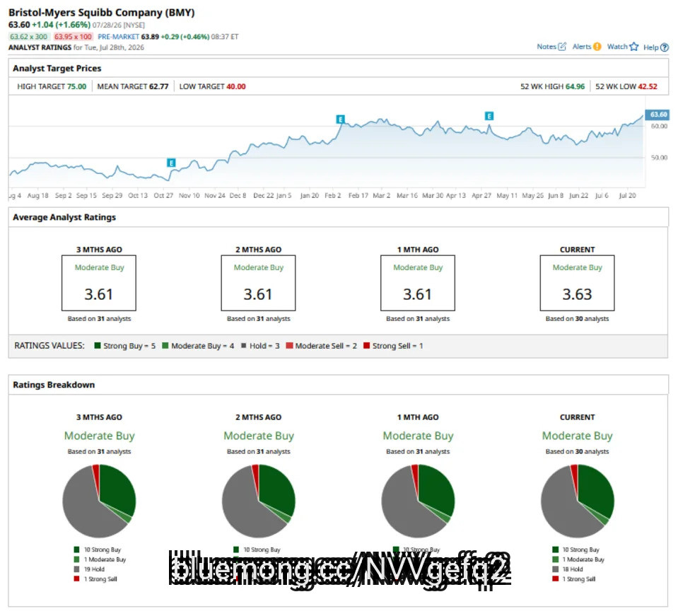The image size is (678, 616).
Task: Click 1 Strong Sell in the CURRENT legend
Action: click(579, 579)
